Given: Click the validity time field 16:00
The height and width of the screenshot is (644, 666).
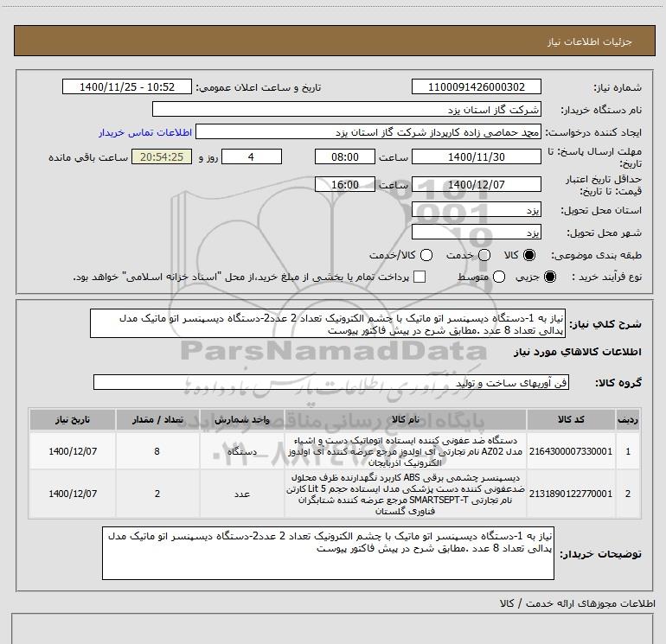Looking at the screenshot, I should tap(345, 184).
